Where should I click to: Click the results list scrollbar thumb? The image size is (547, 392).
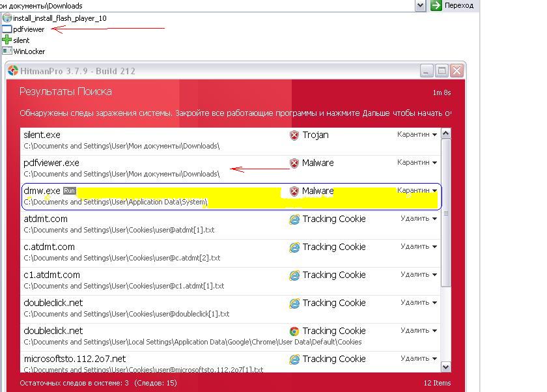tap(446, 213)
